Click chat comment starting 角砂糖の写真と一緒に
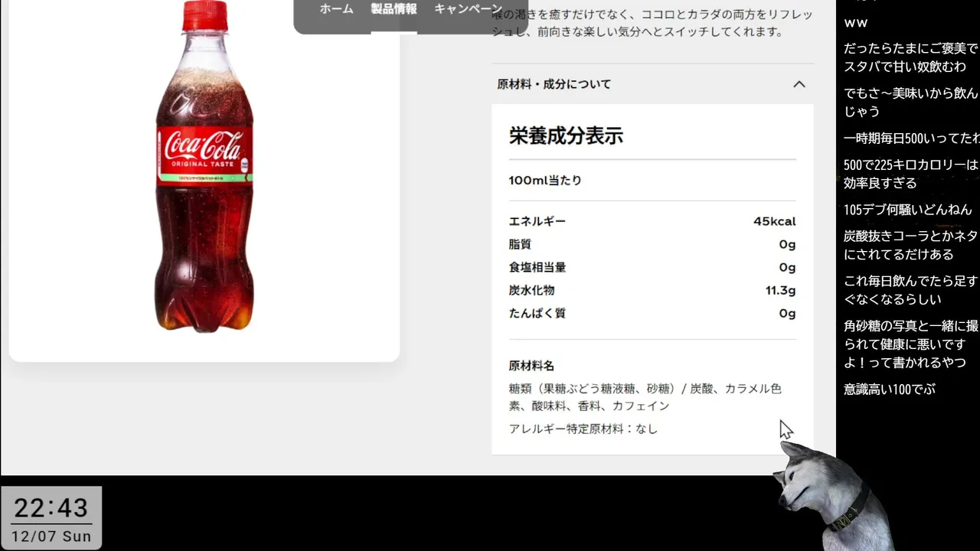 pyautogui.click(x=911, y=344)
